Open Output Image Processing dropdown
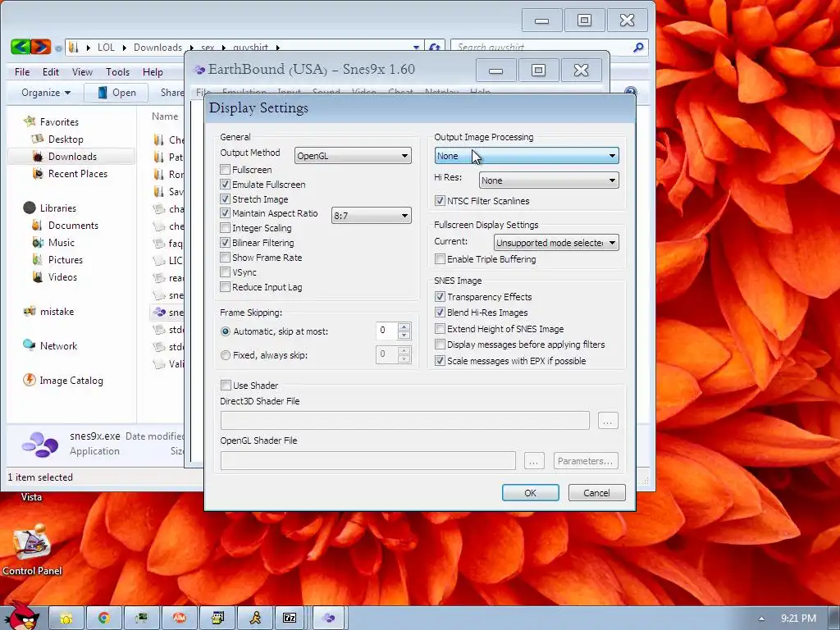The width and height of the screenshot is (840, 630). [x=527, y=156]
